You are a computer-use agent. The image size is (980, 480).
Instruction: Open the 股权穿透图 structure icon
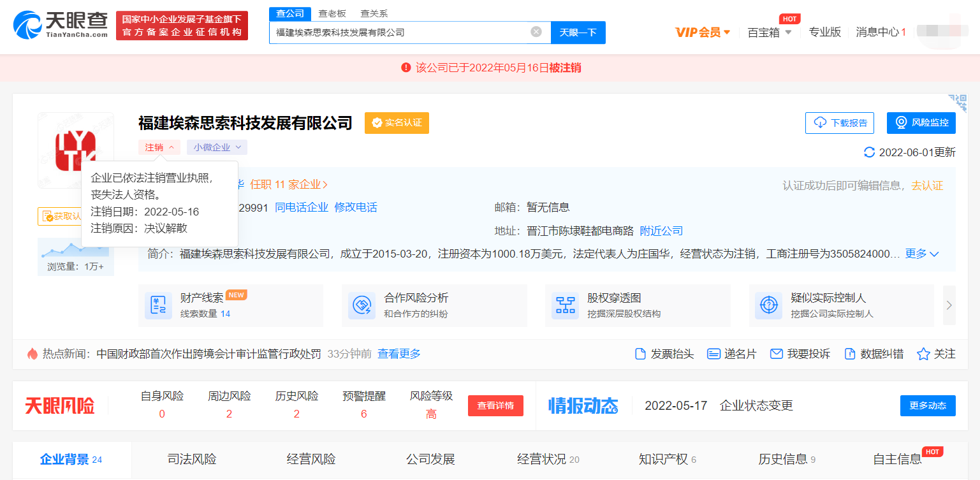(x=565, y=305)
